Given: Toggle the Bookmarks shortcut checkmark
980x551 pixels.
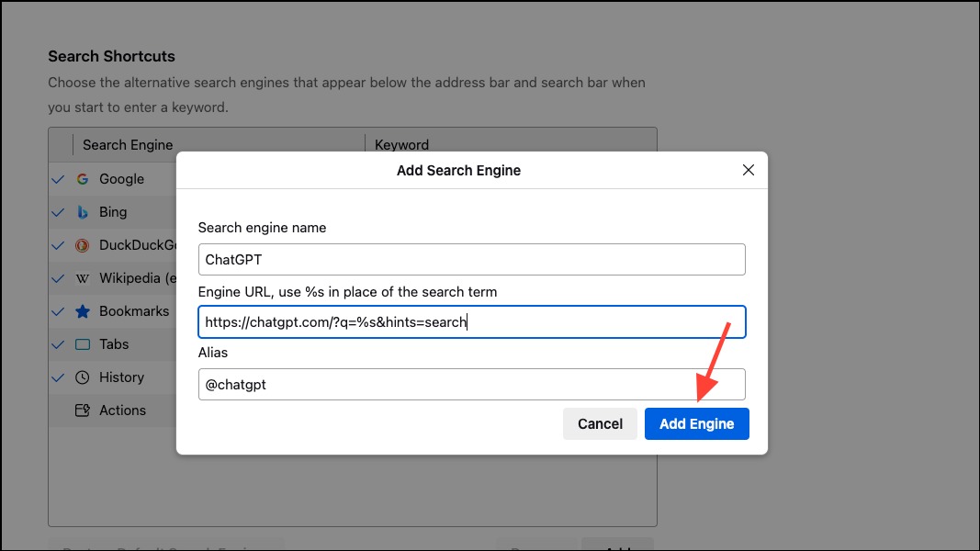Looking at the screenshot, I should click(x=58, y=311).
